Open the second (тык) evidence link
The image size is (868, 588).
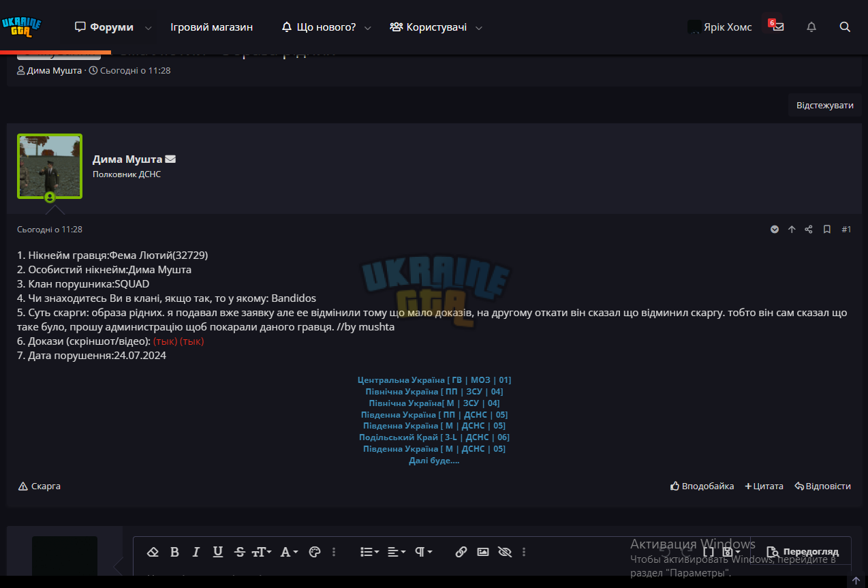[x=191, y=341]
